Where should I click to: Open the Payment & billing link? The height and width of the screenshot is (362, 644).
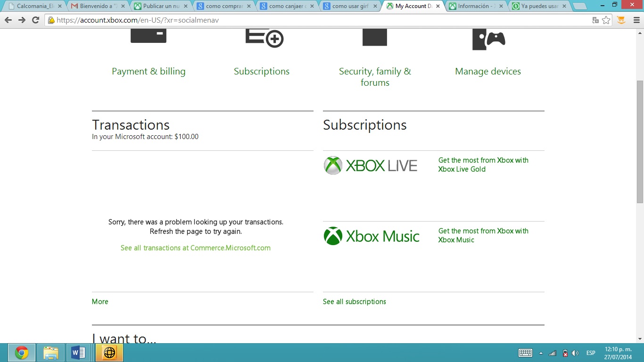[149, 71]
